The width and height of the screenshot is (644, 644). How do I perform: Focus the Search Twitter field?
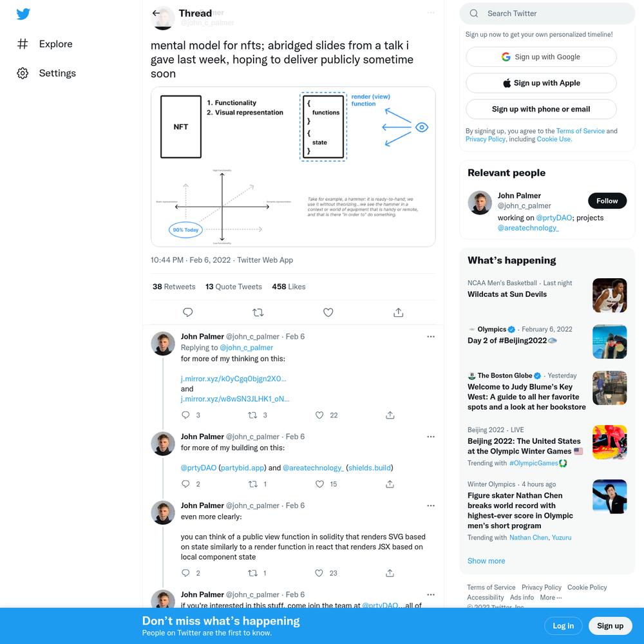(x=547, y=14)
